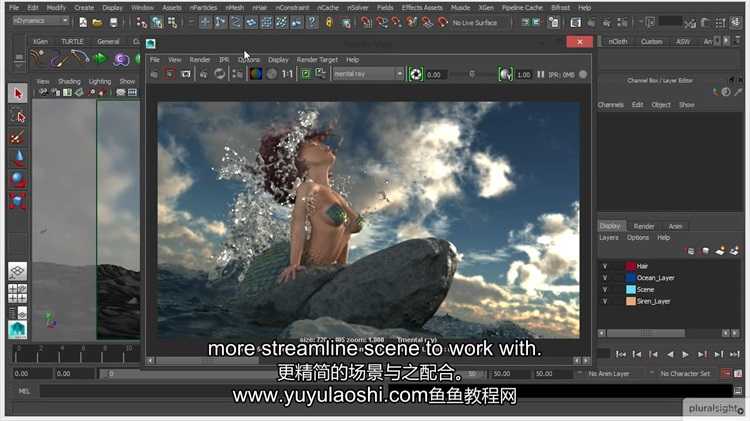Create new empty display layer icon
The width and height of the screenshot is (750, 421).
point(720,251)
